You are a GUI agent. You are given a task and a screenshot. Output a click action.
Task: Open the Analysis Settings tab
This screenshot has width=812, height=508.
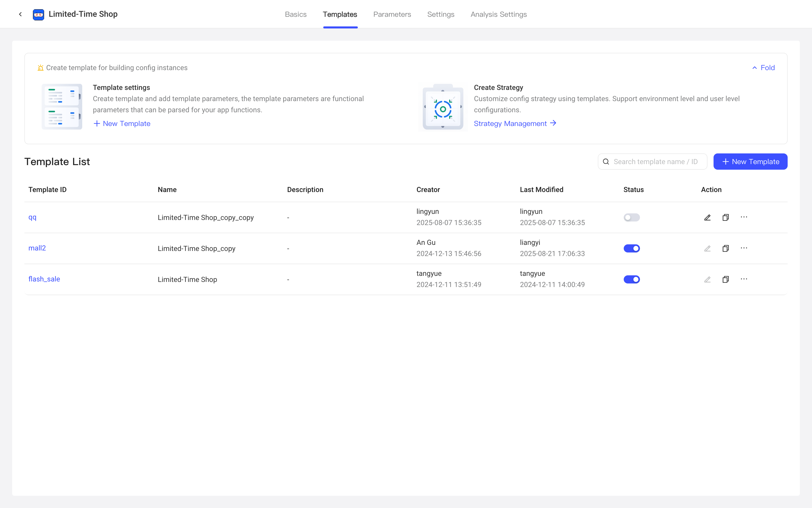[x=499, y=14]
